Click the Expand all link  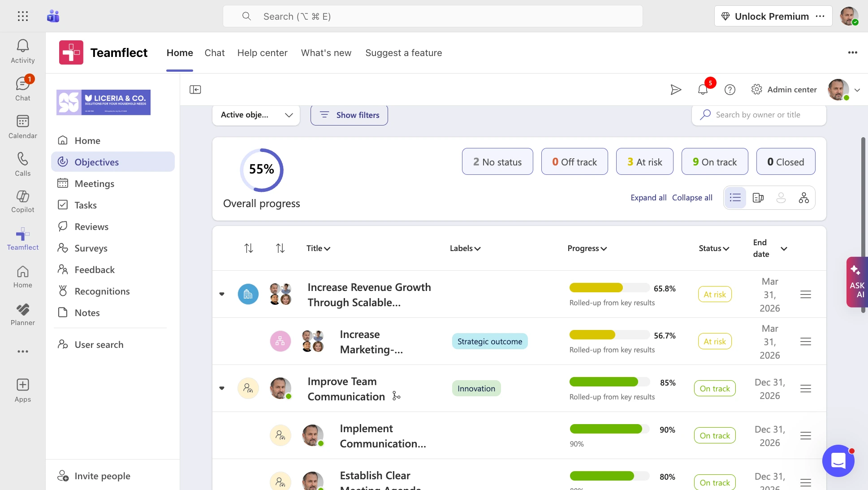point(648,197)
